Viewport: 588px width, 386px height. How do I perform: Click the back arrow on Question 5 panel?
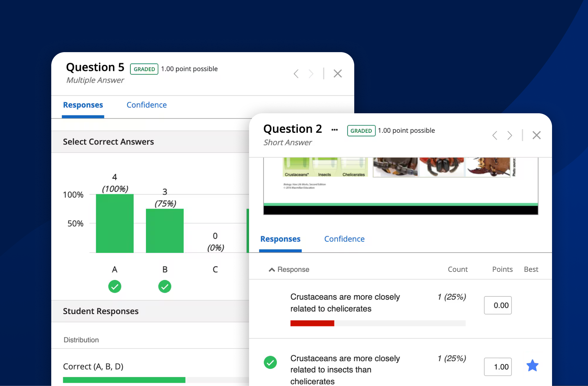point(296,73)
